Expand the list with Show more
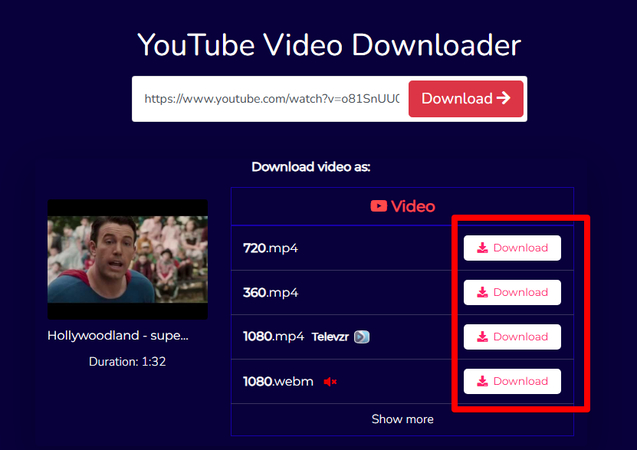Viewport: 637px width, 450px height. pos(402,419)
